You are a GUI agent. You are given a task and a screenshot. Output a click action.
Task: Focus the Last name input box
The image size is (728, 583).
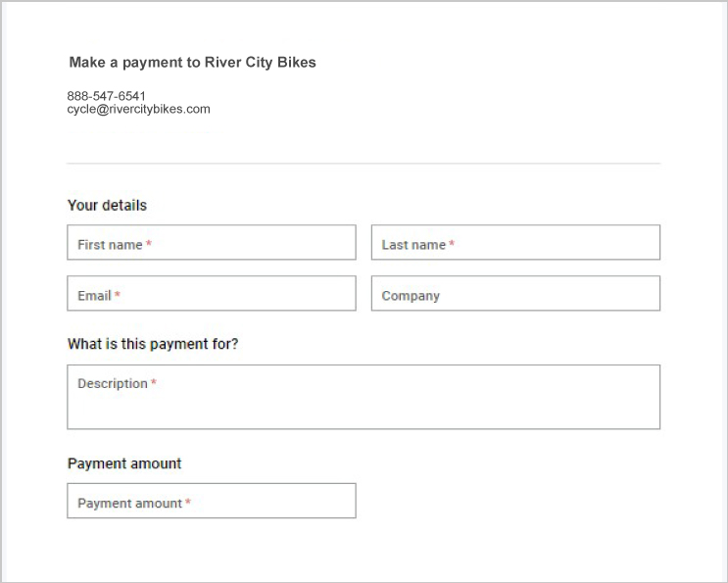click(x=515, y=242)
